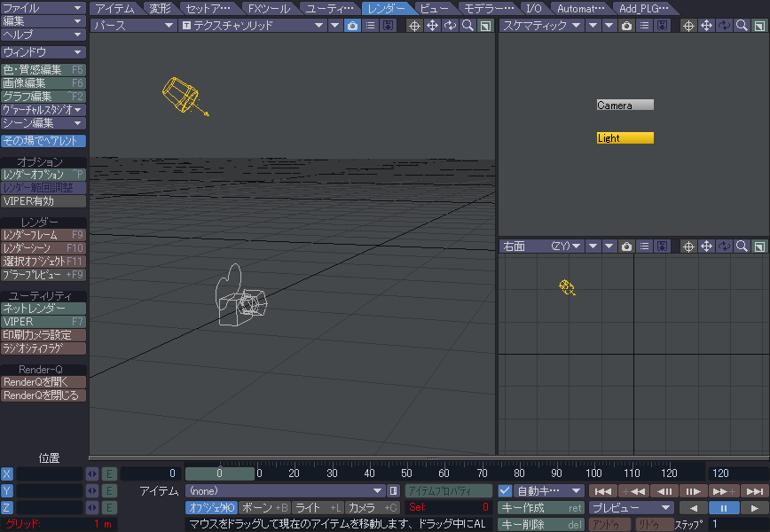Image resolution: width=770 pixels, height=532 pixels.
Task: Click frame 60 on the timeline
Action: [444, 473]
